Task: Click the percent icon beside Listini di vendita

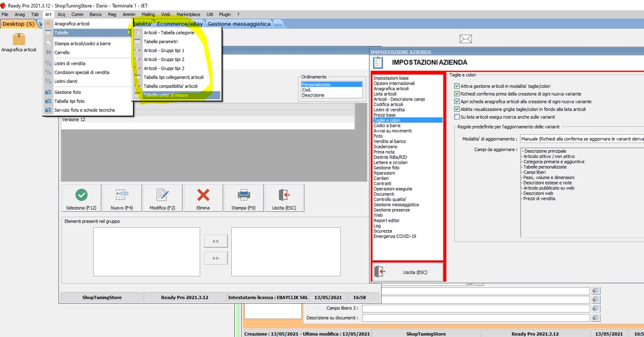Action: click(x=48, y=63)
